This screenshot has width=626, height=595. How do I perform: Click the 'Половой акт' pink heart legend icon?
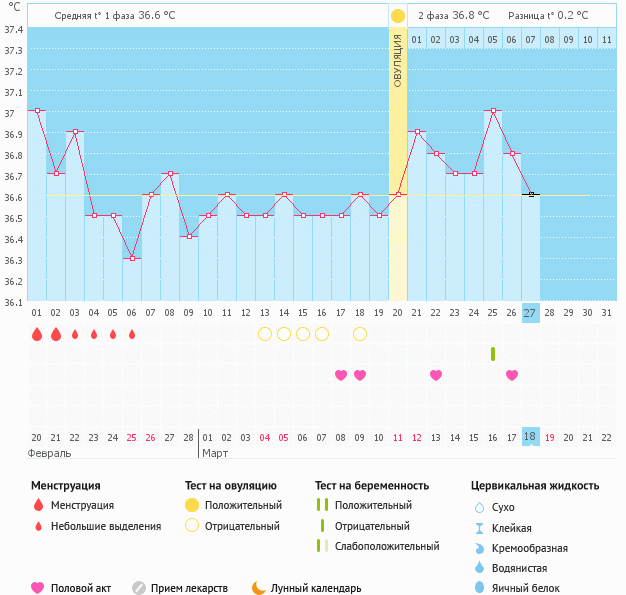click(38, 588)
